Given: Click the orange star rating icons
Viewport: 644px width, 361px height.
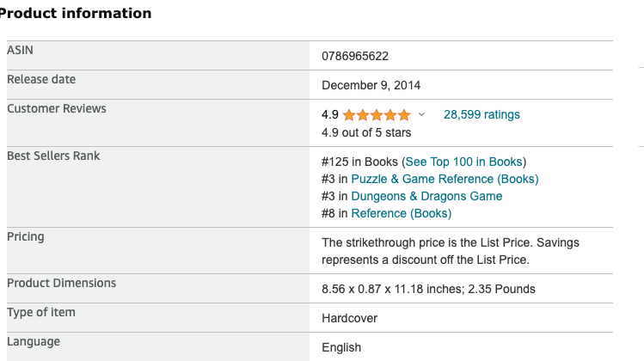Looking at the screenshot, I should [377, 114].
